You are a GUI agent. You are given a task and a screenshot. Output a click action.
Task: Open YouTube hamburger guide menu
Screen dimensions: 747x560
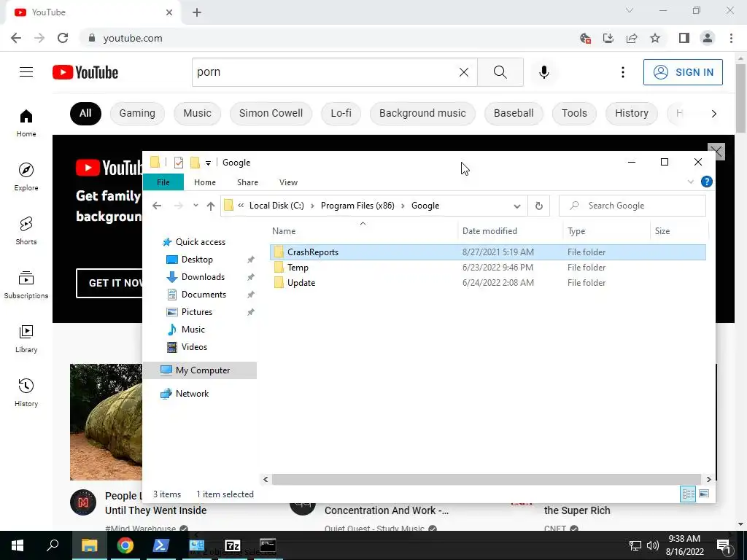26,72
